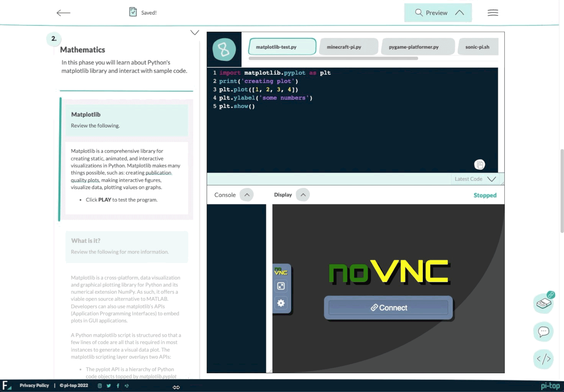Click the copy code icon in editor
The height and width of the screenshot is (392, 564).
click(x=479, y=164)
